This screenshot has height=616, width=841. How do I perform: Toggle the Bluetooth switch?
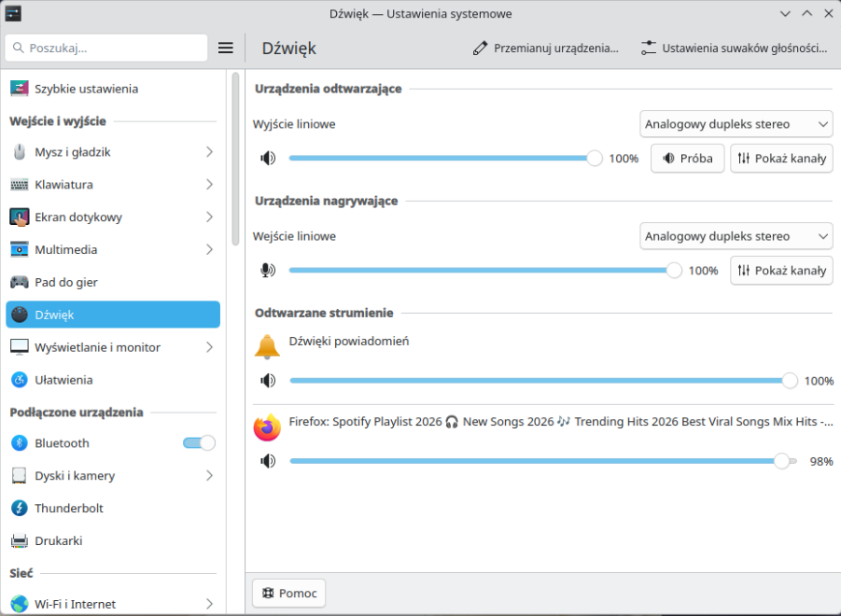tap(199, 443)
